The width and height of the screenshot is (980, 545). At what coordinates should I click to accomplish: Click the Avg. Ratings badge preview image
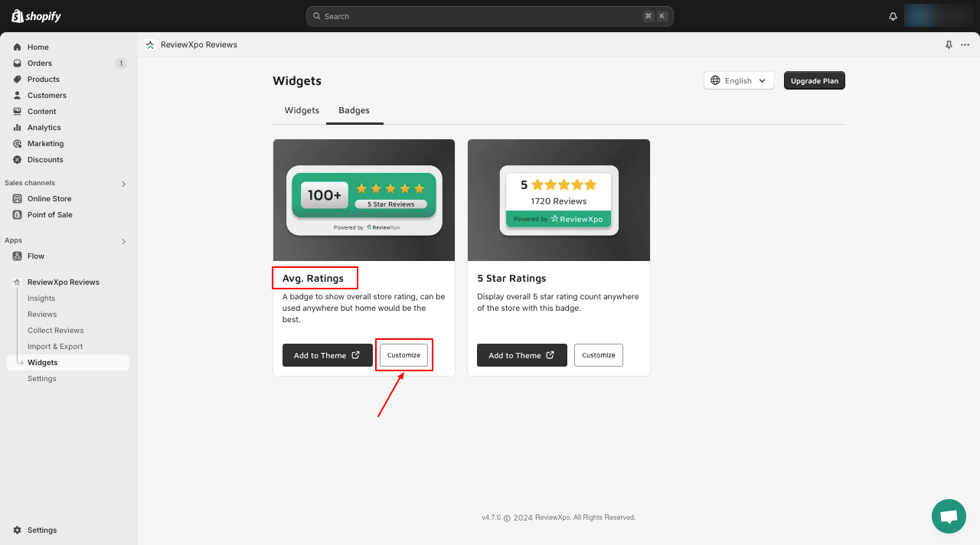pyautogui.click(x=364, y=200)
